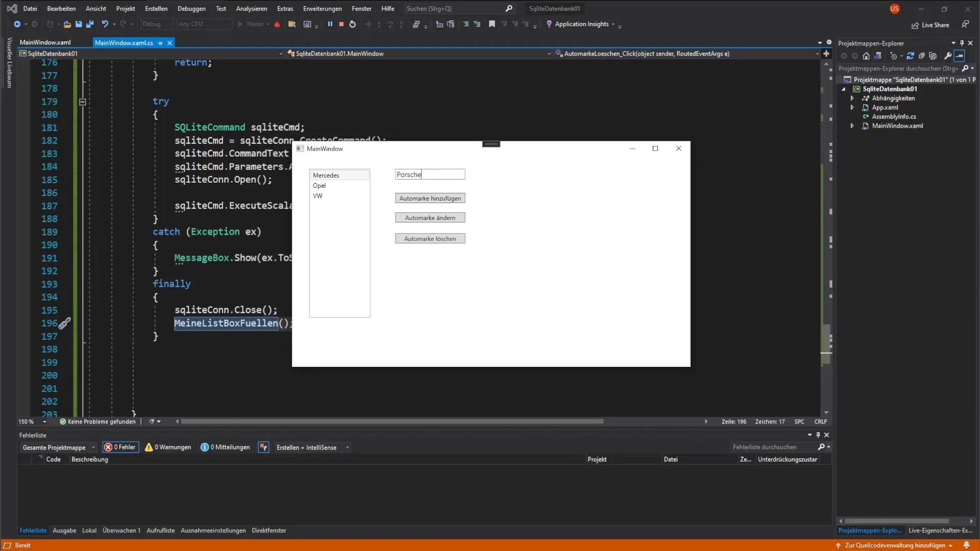Screen dimensions: 980x551
Task: Open the AutomarkeLoeschen_Click member dropdown
Action: pyautogui.click(x=687, y=54)
